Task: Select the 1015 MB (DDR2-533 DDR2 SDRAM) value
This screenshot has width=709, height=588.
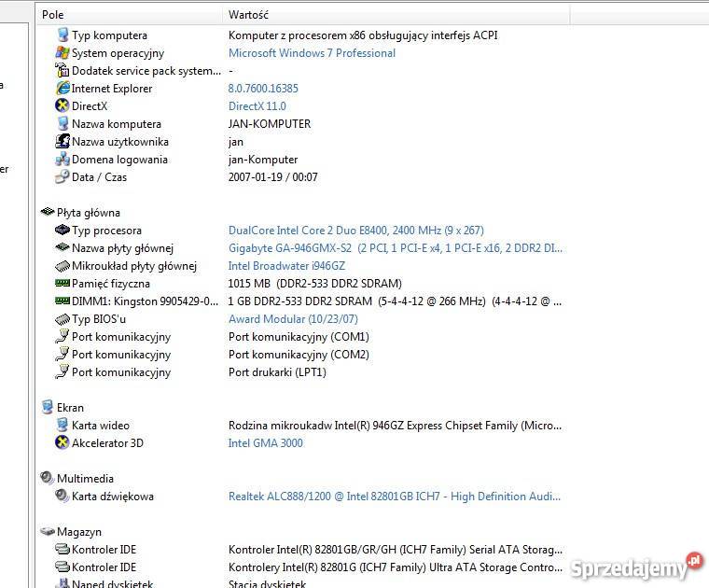Action: (315, 284)
